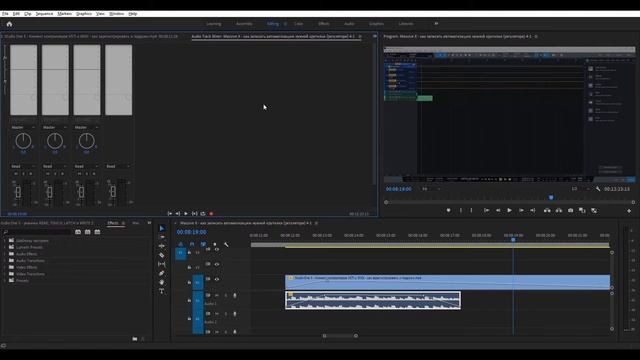Mute the Audio 1 track
This screenshot has height=360, width=640.
coord(217,296)
